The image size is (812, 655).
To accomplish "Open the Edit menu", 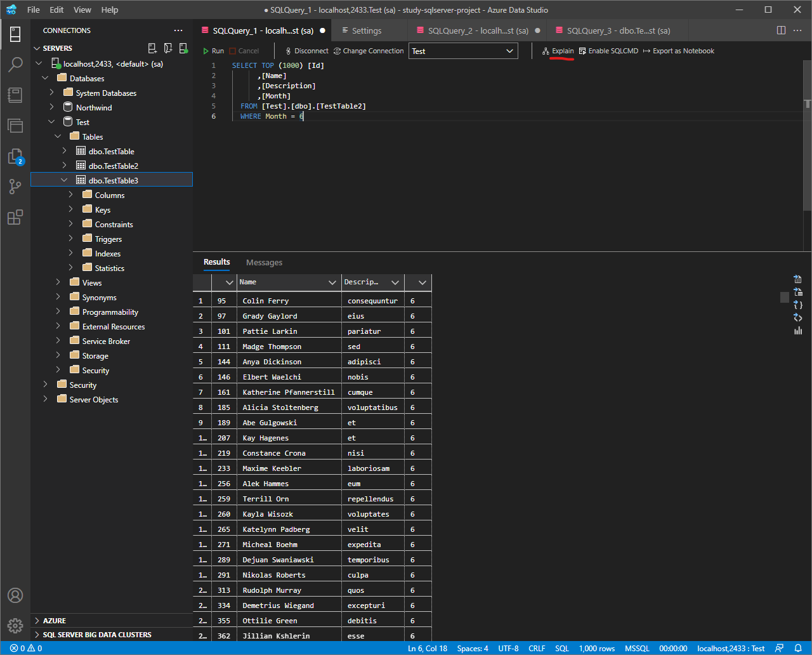I will (x=56, y=10).
